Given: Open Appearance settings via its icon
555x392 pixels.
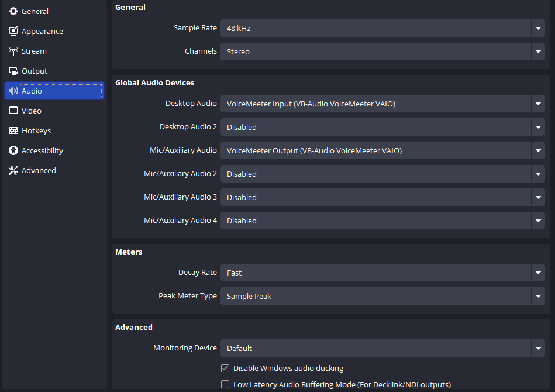Looking at the screenshot, I should (13, 31).
